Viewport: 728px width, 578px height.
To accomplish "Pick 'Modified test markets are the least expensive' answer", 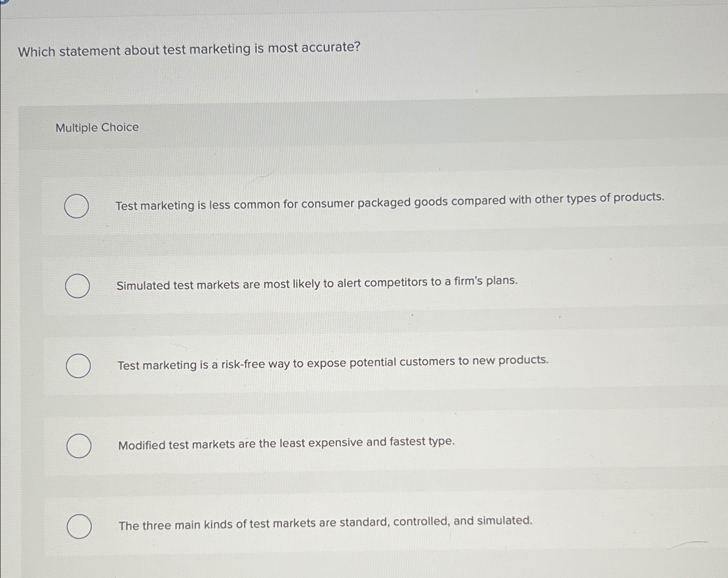I will click(78, 446).
